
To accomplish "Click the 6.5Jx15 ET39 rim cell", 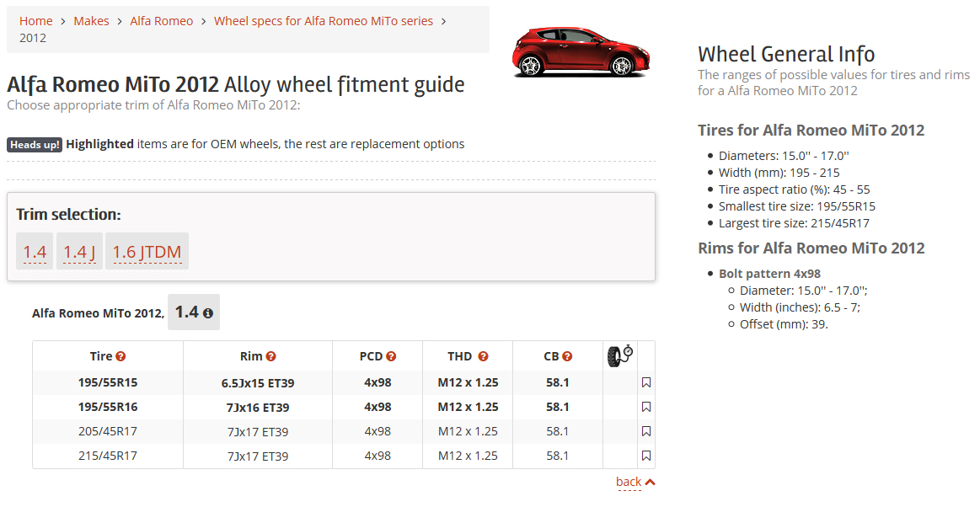I will click(258, 383).
